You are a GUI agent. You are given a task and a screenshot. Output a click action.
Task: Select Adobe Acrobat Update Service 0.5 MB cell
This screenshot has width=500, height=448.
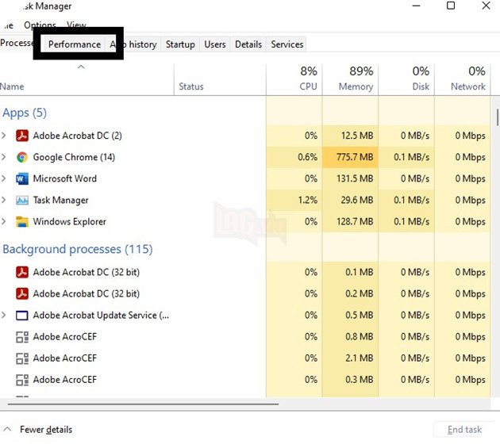(350, 315)
